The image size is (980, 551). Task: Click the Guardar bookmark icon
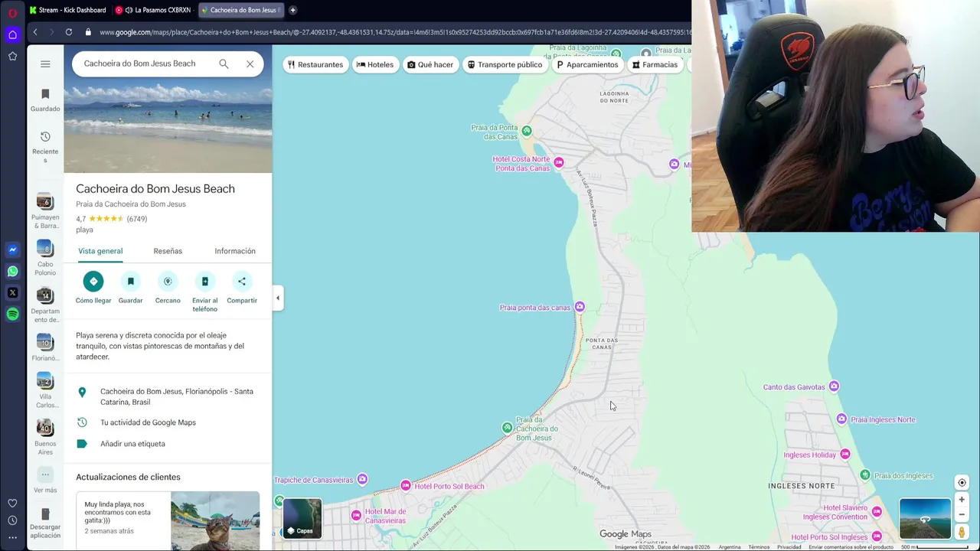pos(130,281)
